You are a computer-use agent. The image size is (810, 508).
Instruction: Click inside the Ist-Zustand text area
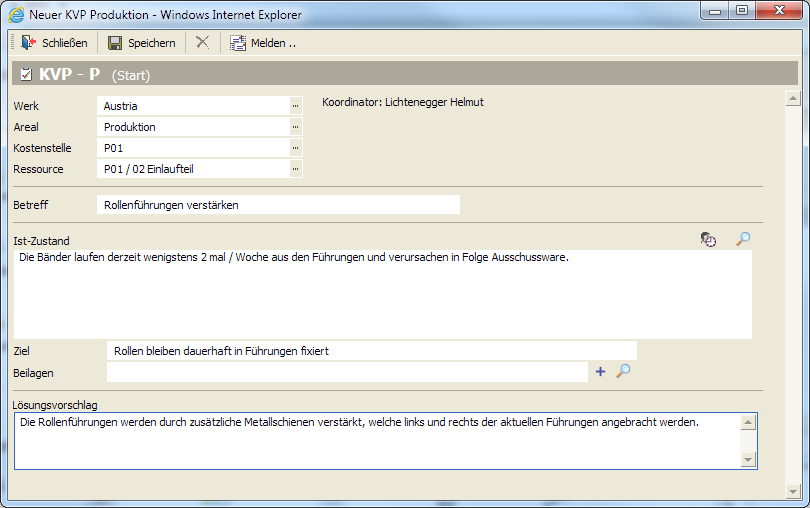coord(384,295)
